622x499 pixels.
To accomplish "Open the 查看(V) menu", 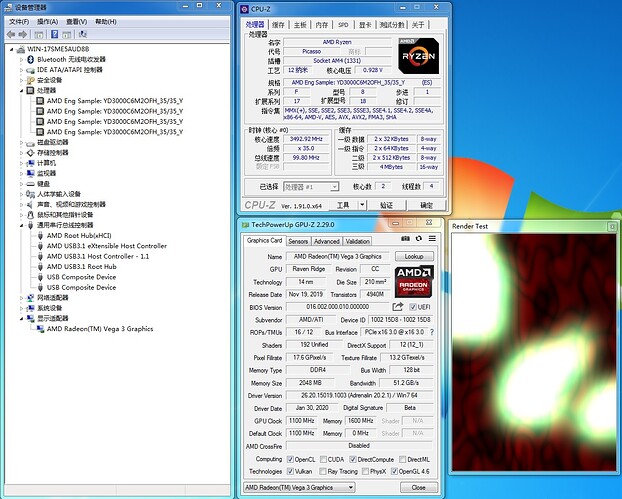I will tap(77, 21).
